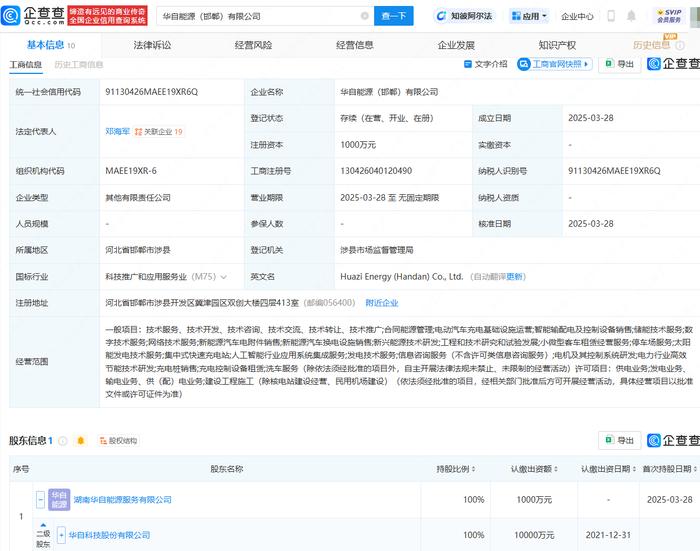The image size is (700, 551).
Task: Open the 应用 dropdown menu
Action: click(529, 16)
